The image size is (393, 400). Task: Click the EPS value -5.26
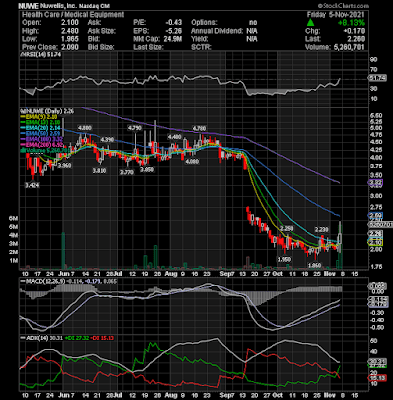tap(174, 31)
